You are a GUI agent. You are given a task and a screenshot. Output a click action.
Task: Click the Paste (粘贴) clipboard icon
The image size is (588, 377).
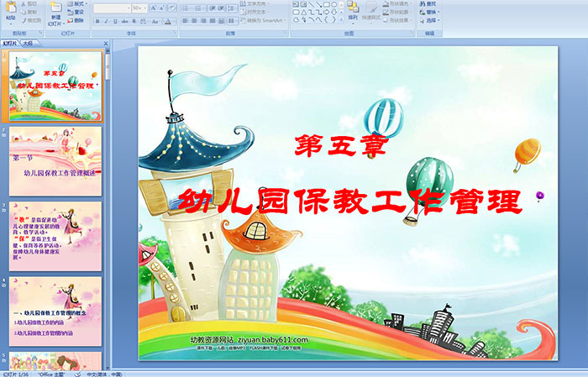click(11, 7)
